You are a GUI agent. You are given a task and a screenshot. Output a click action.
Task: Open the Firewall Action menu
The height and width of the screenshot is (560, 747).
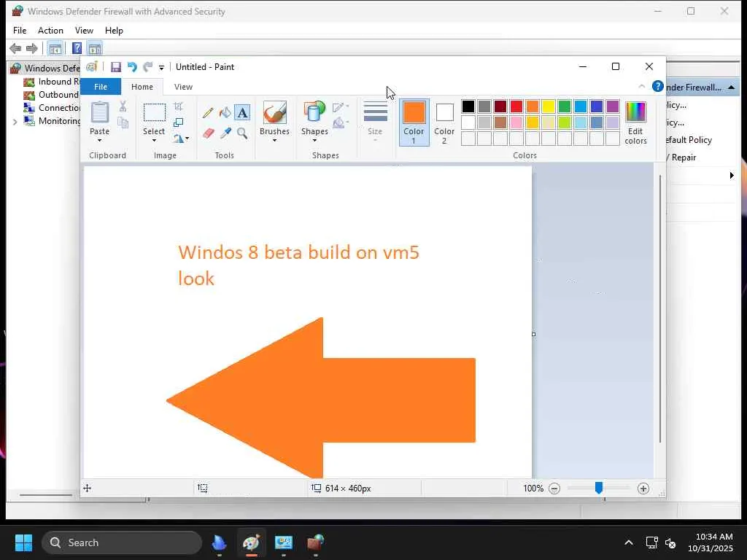click(50, 31)
